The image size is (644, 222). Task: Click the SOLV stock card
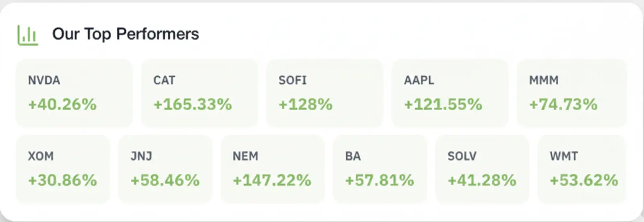(482, 169)
